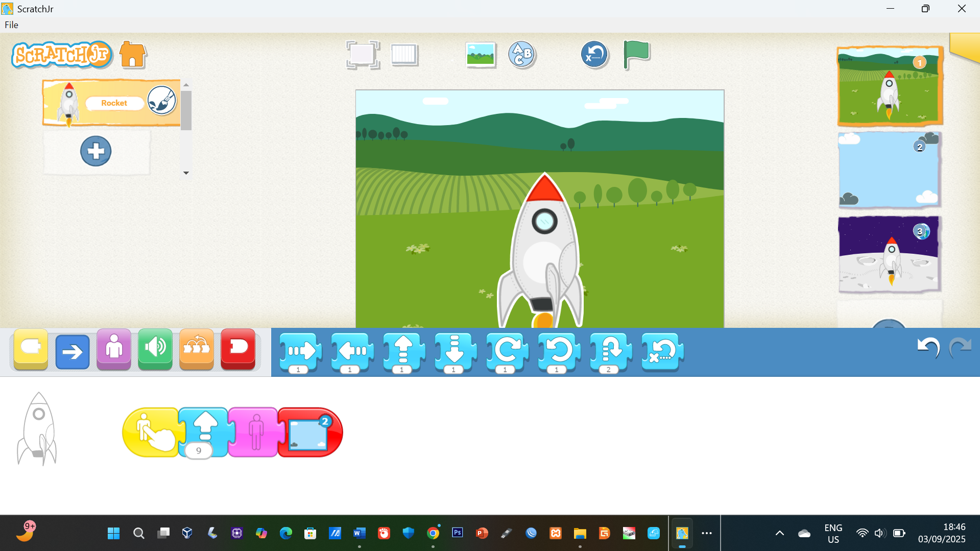
Task: Open the File menu
Action: tap(11, 25)
